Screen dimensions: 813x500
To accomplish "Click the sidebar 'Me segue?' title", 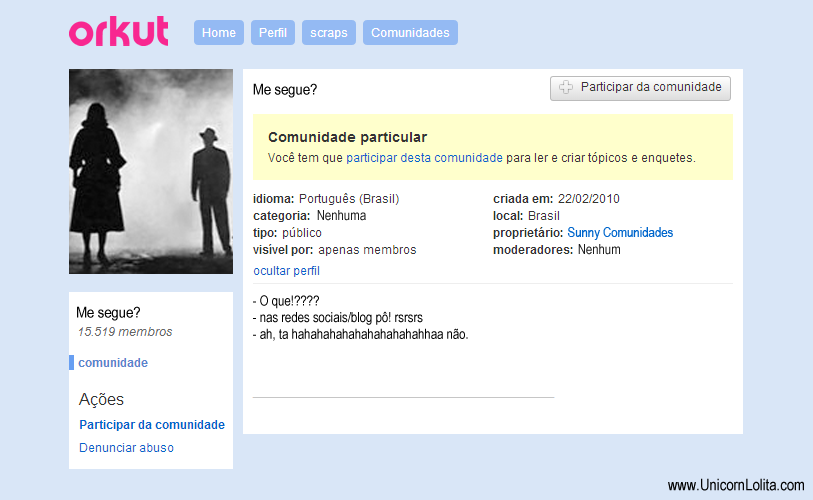I will click(108, 313).
